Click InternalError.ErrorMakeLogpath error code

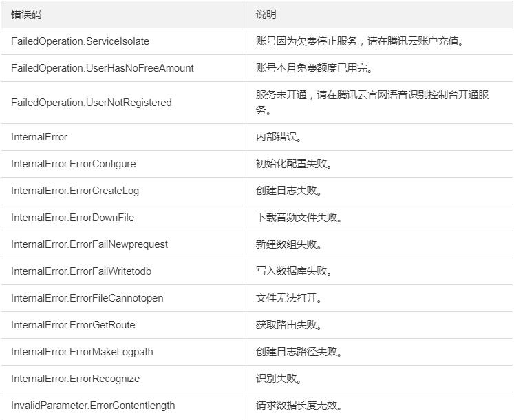pos(82,352)
